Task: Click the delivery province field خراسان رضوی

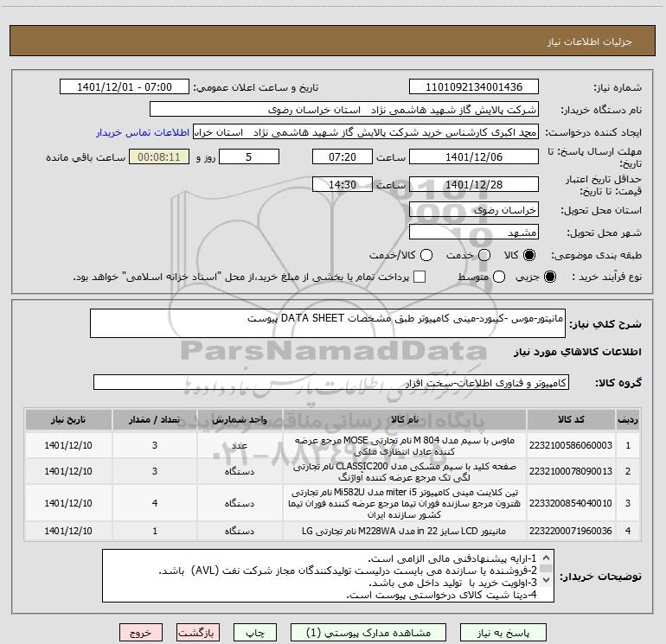Action: (474, 210)
